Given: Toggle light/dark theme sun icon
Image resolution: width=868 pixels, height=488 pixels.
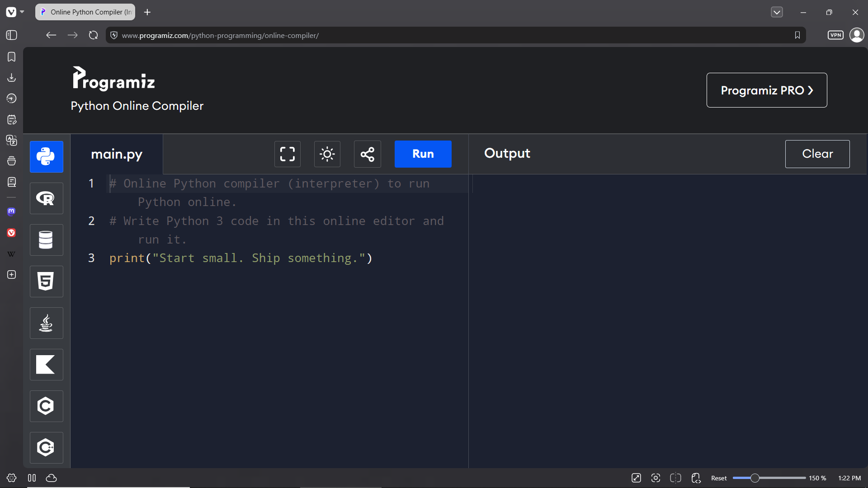Looking at the screenshot, I should [327, 154].
